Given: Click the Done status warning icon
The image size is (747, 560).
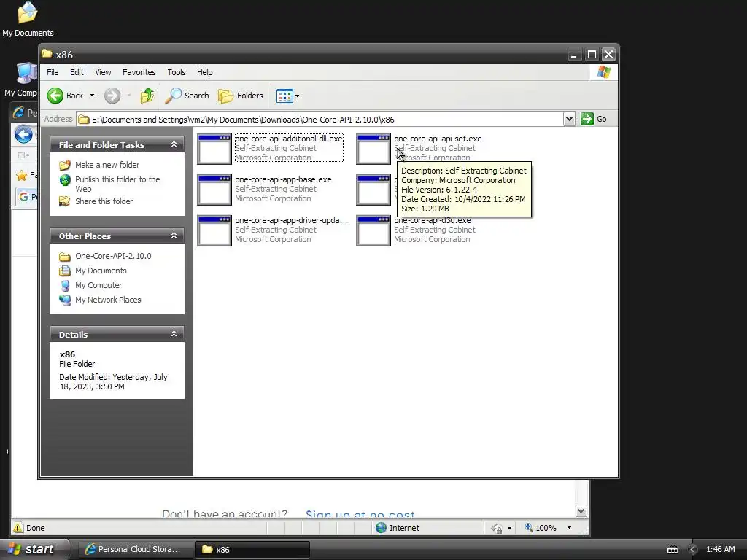Looking at the screenshot, I should click(x=18, y=528).
